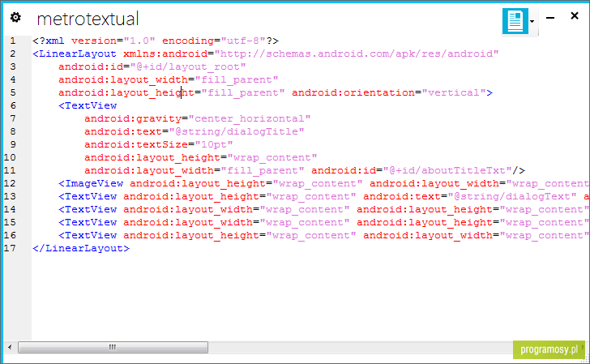The height and width of the screenshot is (364, 590).
Task: Click the encoding "utf-8" value
Action: 243,41
